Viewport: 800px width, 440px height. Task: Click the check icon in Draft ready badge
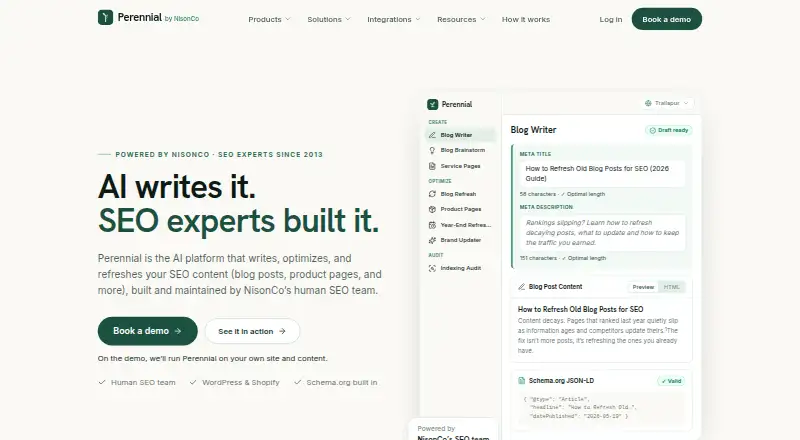click(652, 130)
